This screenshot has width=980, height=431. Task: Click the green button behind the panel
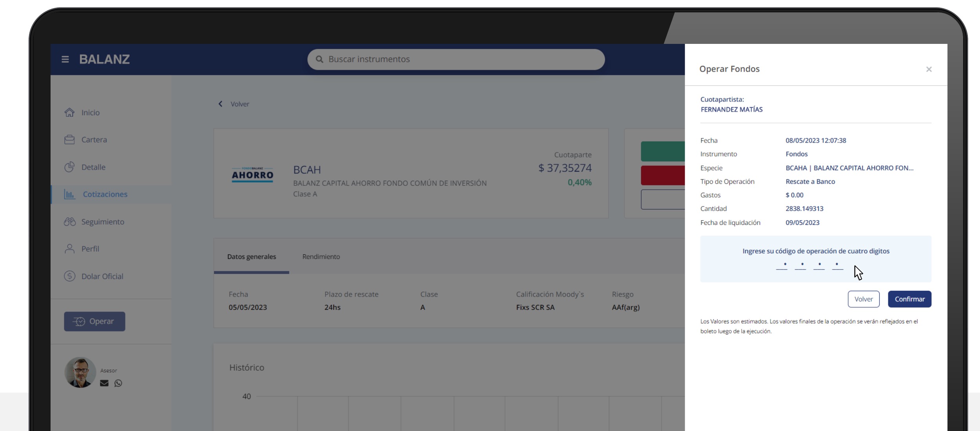click(x=663, y=151)
